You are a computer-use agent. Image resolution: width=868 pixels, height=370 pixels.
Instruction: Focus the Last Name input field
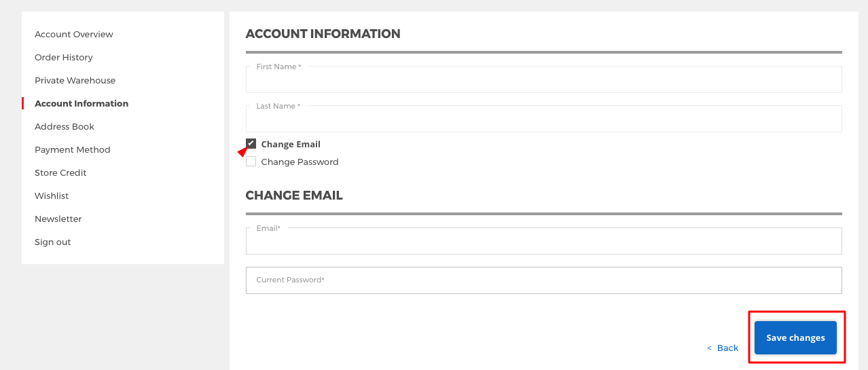click(x=543, y=119)
